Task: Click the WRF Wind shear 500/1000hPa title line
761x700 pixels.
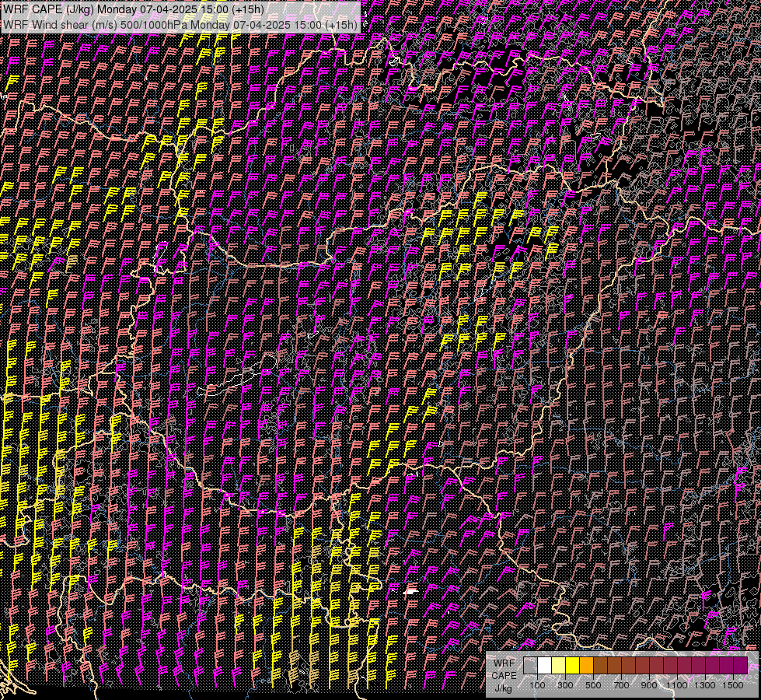Action: 180,24
